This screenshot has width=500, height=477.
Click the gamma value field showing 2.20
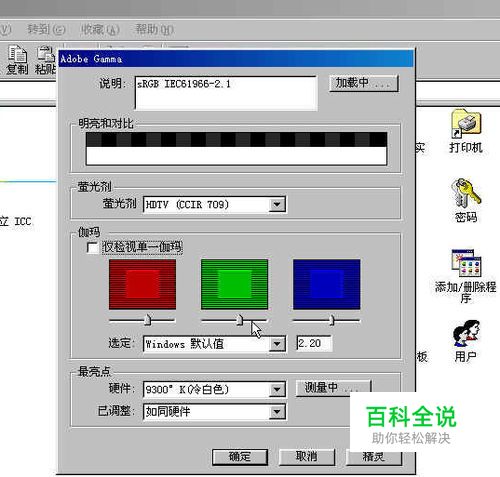pos(314,343)
